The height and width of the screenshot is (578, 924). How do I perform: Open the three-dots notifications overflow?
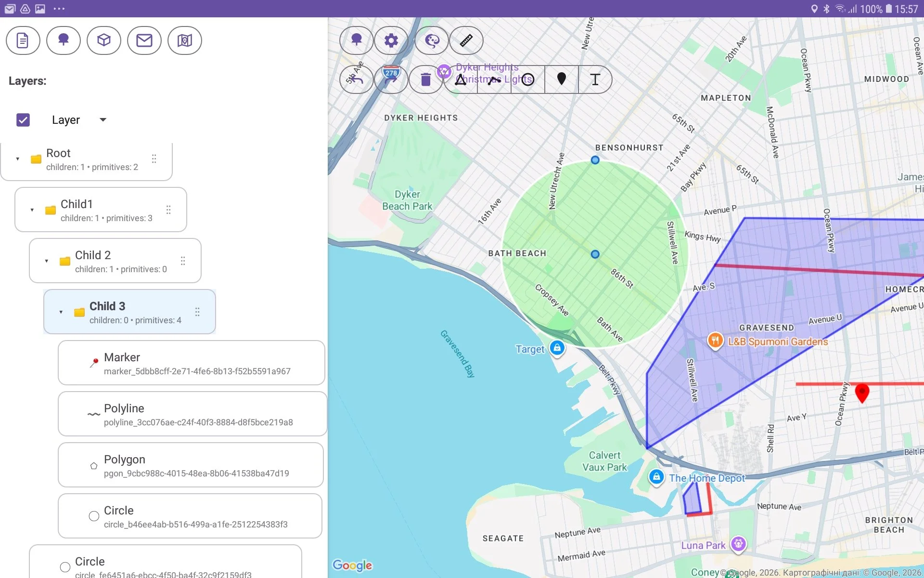59,9
